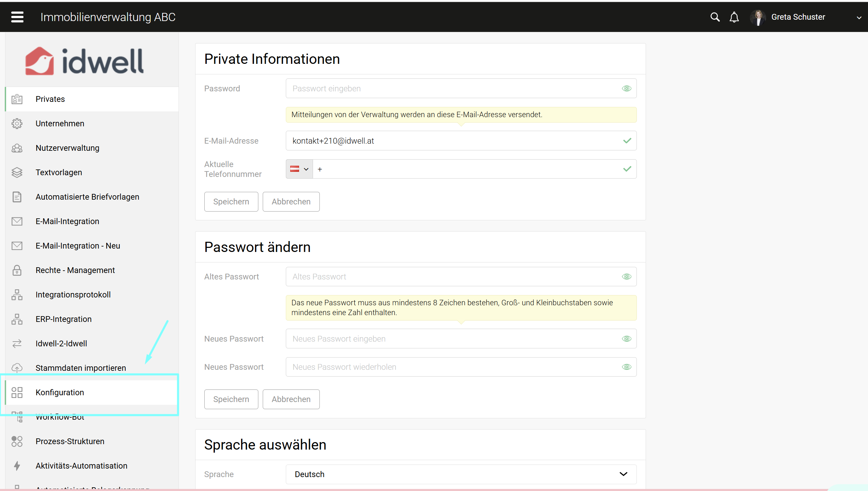Image resolution: width=868 pixels, height=491 pixels.
Task: Click the Rechte - Management lock icon
Action: 17,270
